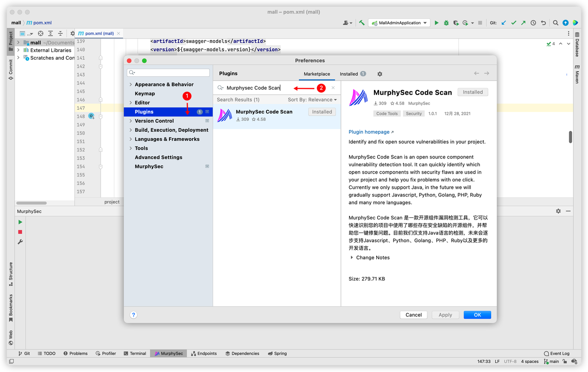Click the UTF-8 encoding indicator

(510, 361)
